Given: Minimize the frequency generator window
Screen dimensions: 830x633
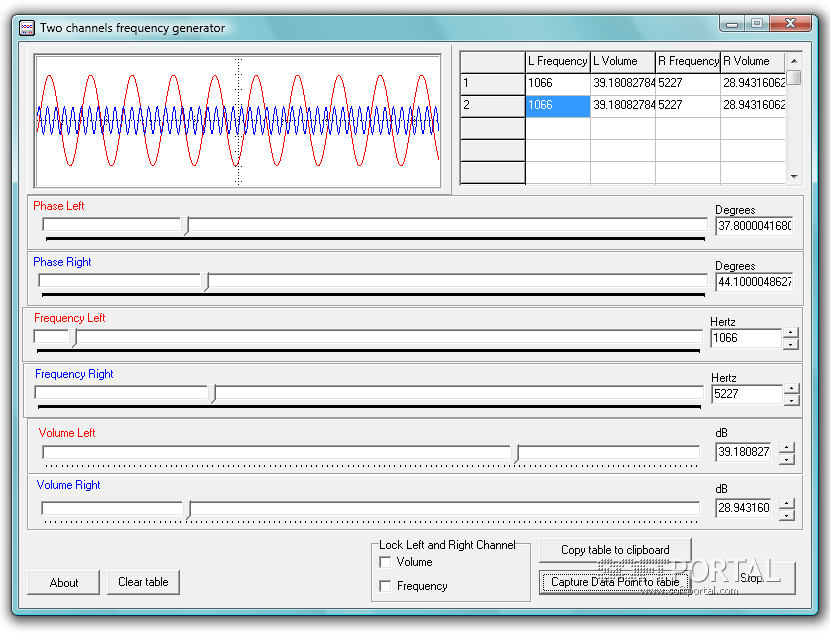Looking at the screenshot, I should pos(732,23).
